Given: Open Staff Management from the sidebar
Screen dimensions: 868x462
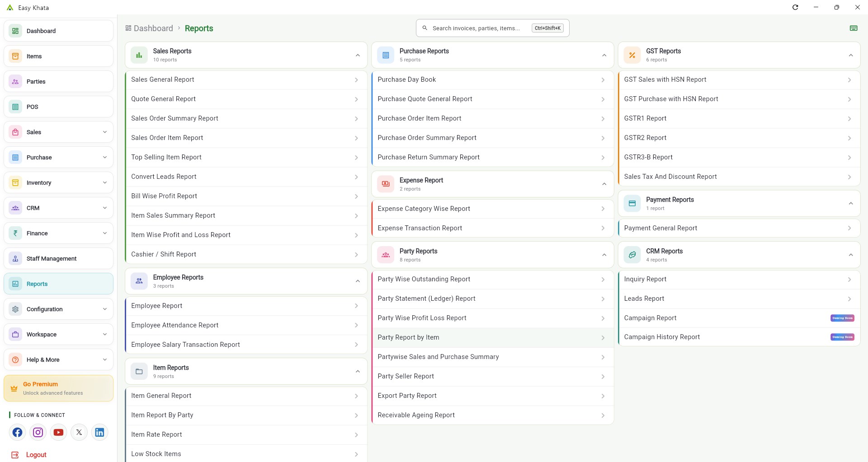Looking at the screenshot, I should 58,258.
